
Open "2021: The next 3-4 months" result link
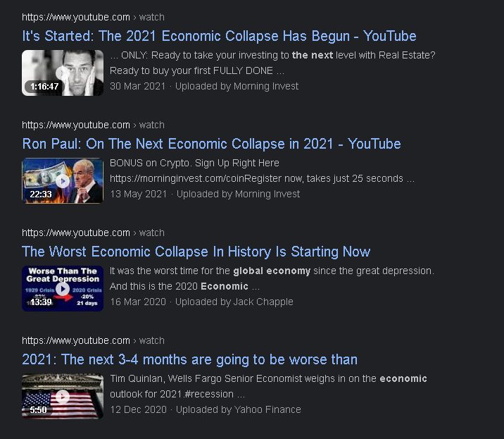point(189,359)
